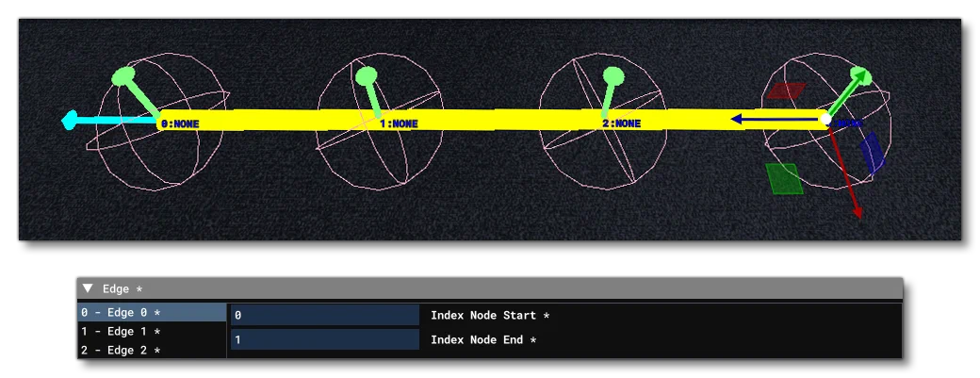Click the green pin handle above node 1

coord(367,76)
